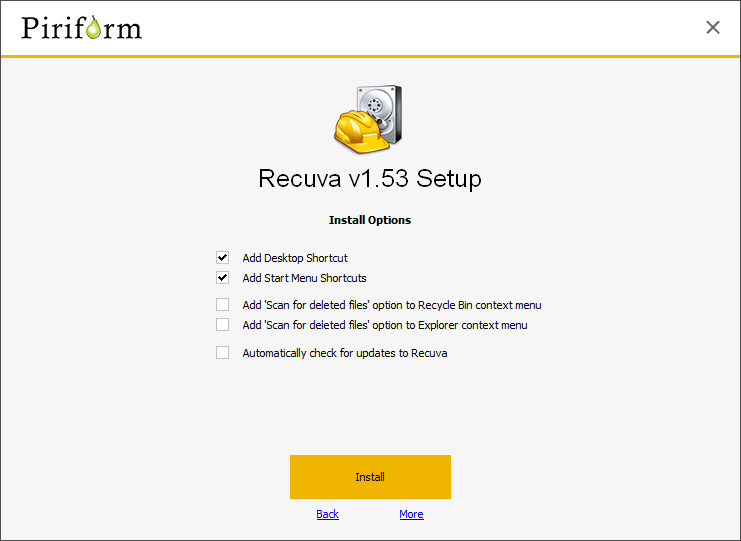Uncheck the Add Desktop Shortcut checkbox
The height and width of the screenshot is (541, 741).
[x=223, y=258]
